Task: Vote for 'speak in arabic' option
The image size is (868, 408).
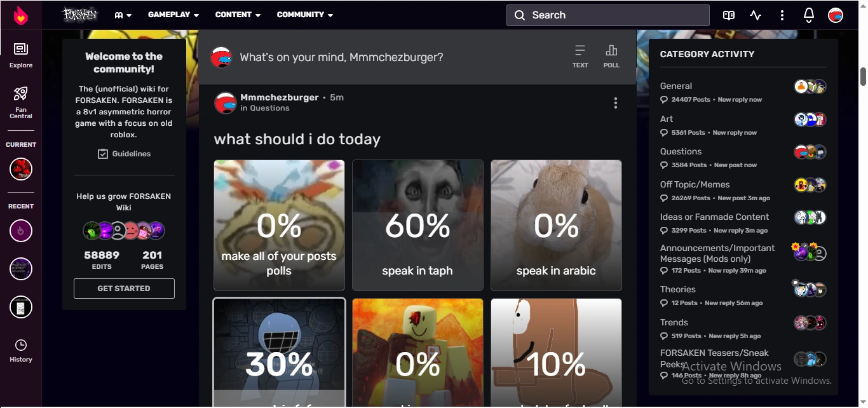Action: coord(556,225)
